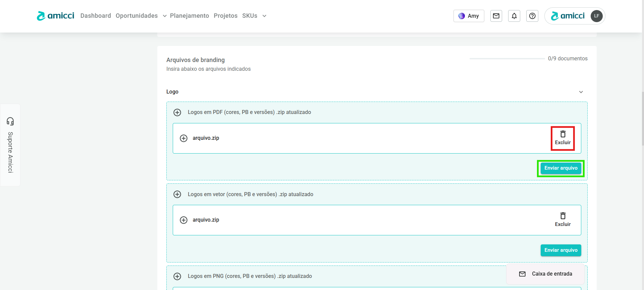Image resolution: width=644 pixels, height=290 pixels.
Task: Go to the Dashboard menu item
Action: [96, 16]
